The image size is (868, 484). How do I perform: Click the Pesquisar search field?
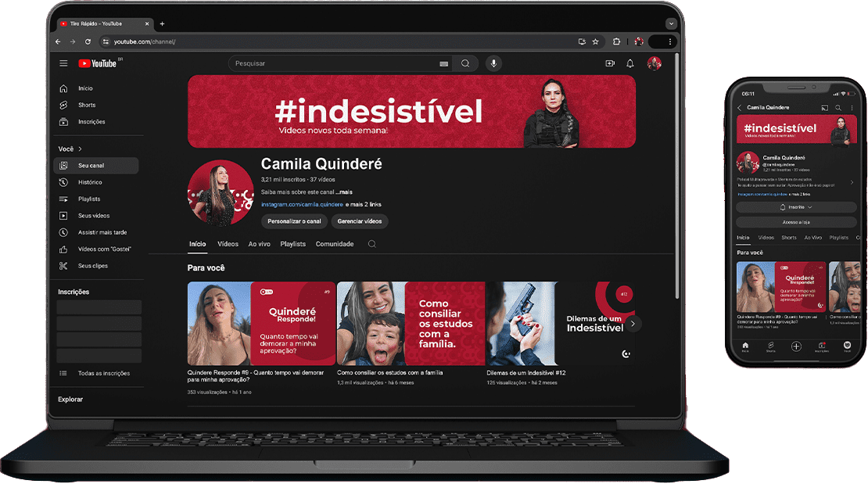(x=332, y=63)
